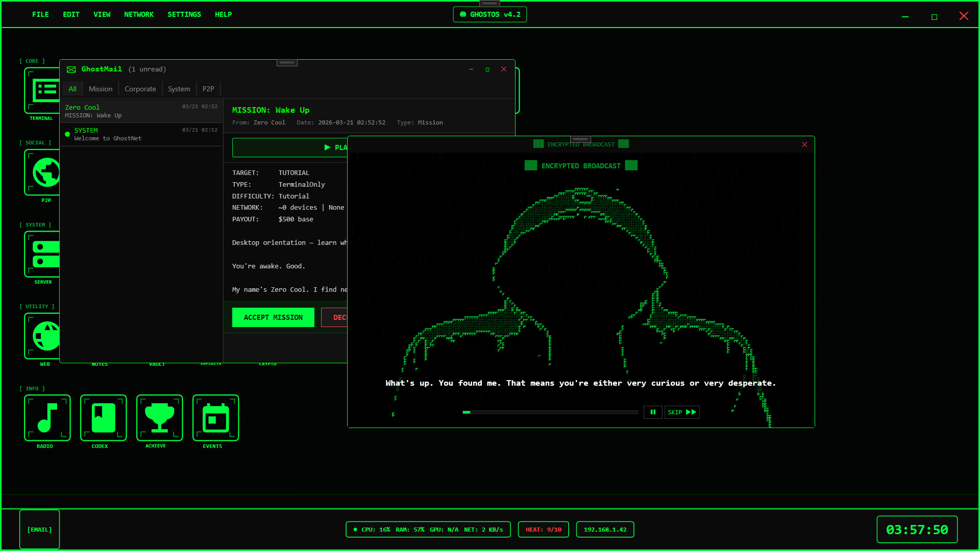The width and height of the screenshot is (980, 551).
Task: Click the HEAT 9/10 status indicator
Action: 544,530
